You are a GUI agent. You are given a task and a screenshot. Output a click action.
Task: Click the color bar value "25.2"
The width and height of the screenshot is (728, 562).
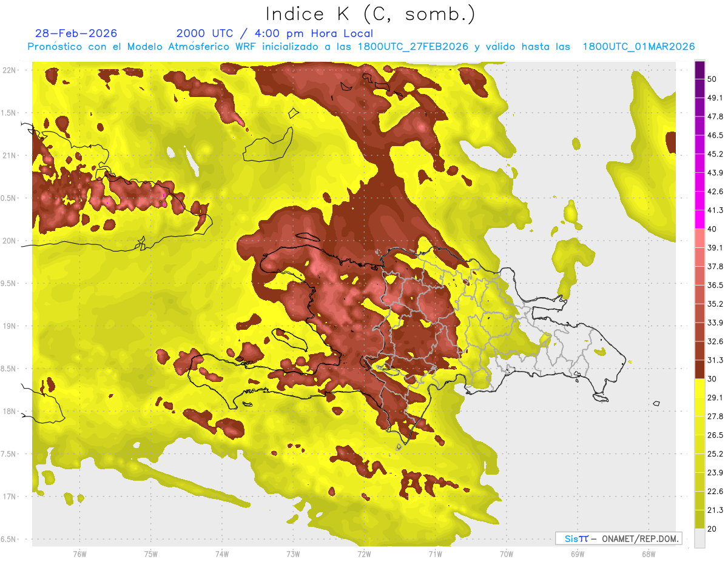pyautogui.click(x=715, y=454)
